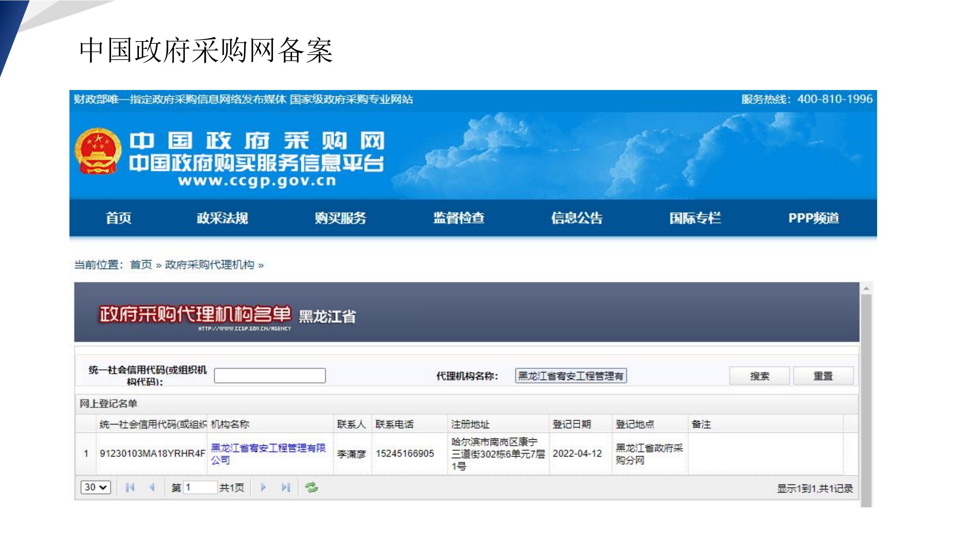Open the 购买服务 menu item
This screenshot has height=551, width=980.
point(340,218)
